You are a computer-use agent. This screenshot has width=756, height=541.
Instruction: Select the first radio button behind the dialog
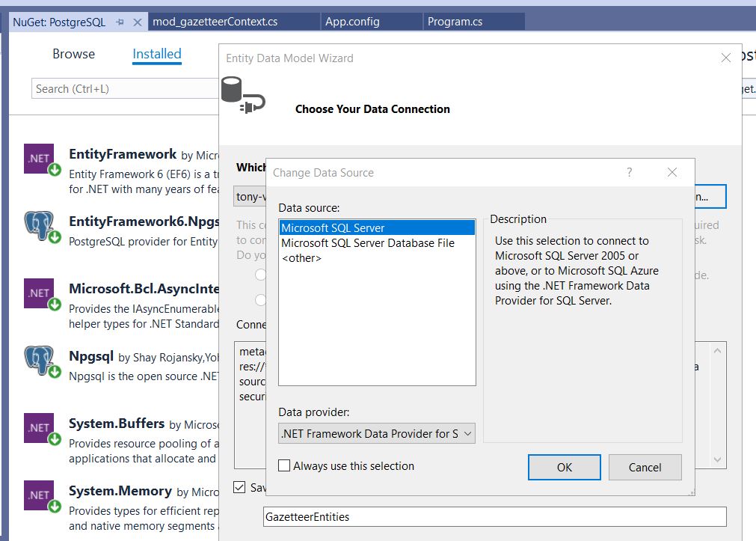click(x=260, y=275)
